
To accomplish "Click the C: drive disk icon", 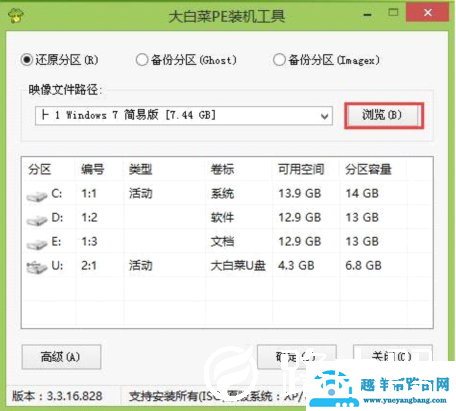I will (37, 196).
